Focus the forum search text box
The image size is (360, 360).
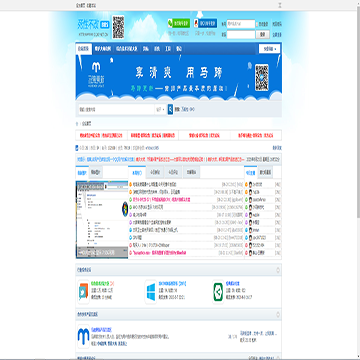coord(116,109)
